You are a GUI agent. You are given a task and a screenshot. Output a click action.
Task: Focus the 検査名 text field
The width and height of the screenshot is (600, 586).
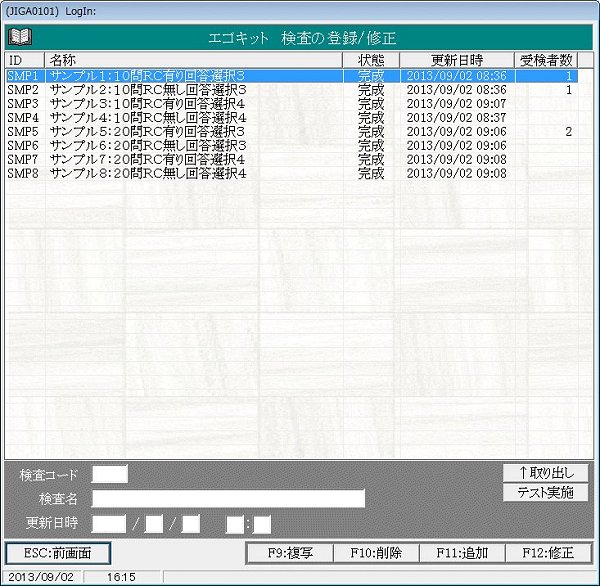pyautogui.click(x=228, y=498)
